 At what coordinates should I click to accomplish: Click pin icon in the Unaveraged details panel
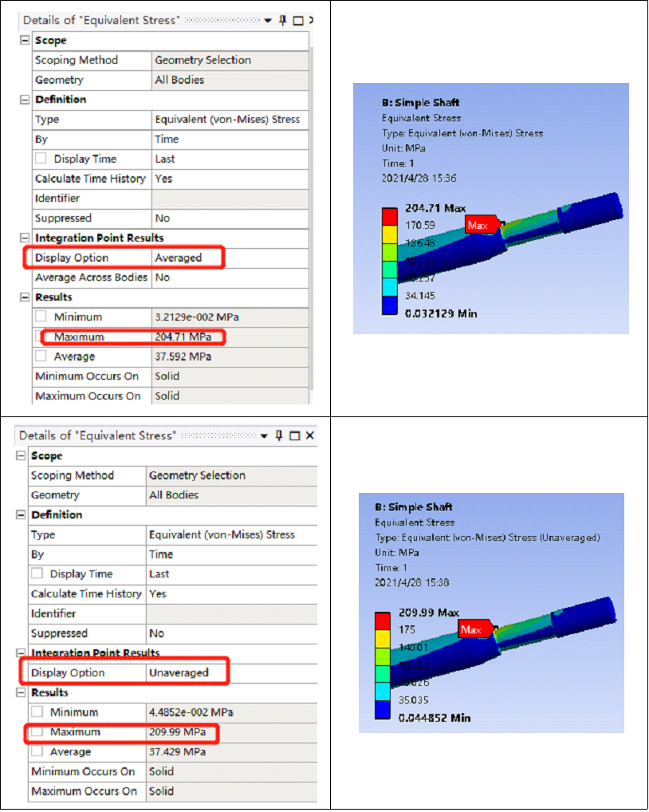coord(279,436)
